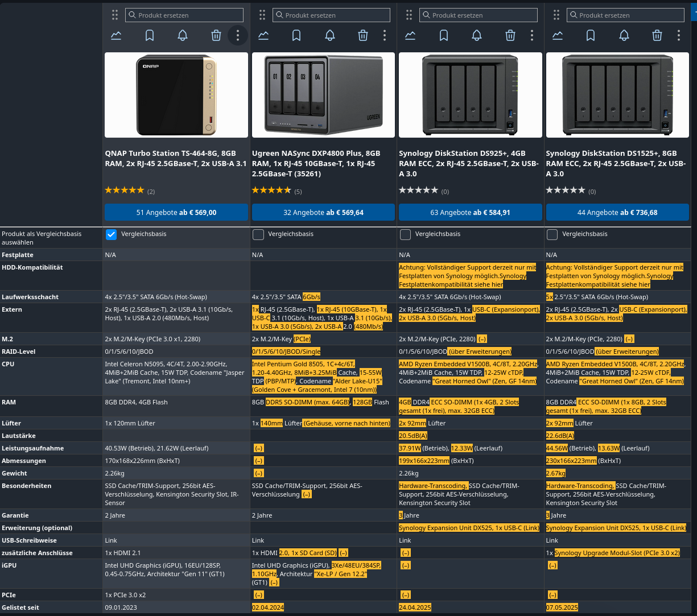Image resolution: width=697 pixels, height=616 pixels.
Task: Open USB-Schreibweise Link in DS1525+ column
Action: 552,540
